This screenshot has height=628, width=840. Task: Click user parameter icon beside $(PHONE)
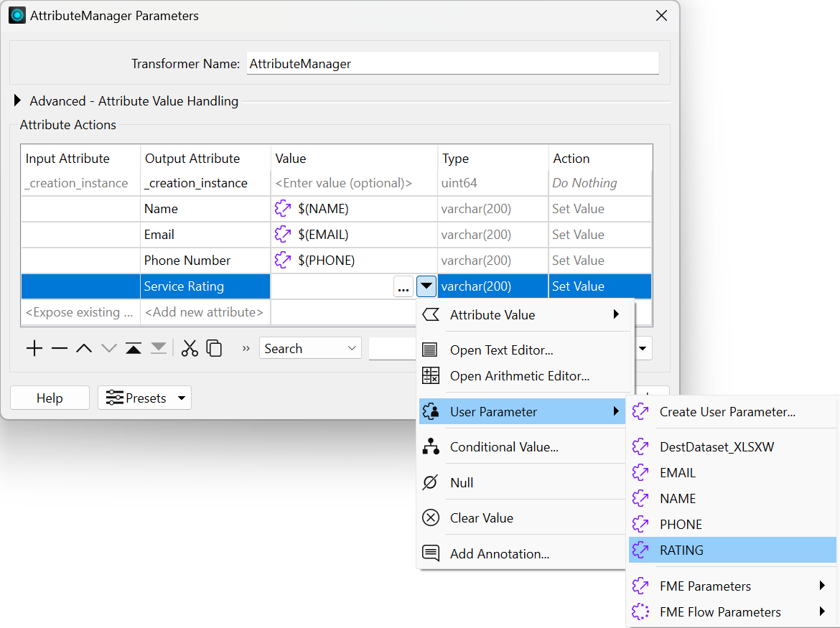[283, 260]
